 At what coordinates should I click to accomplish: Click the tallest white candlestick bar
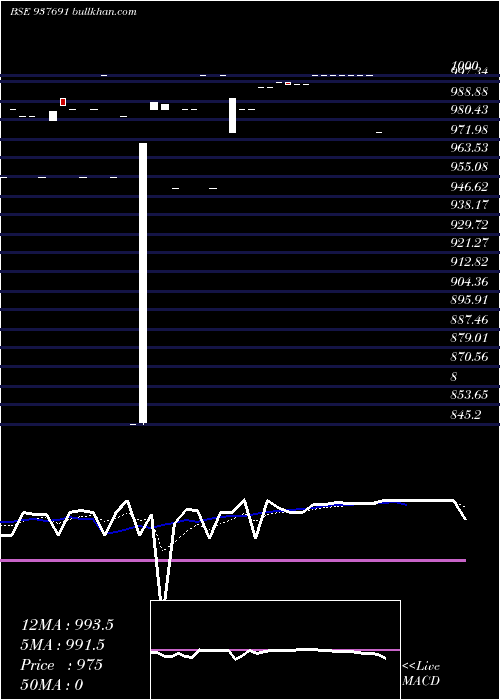tap(143, 283)
